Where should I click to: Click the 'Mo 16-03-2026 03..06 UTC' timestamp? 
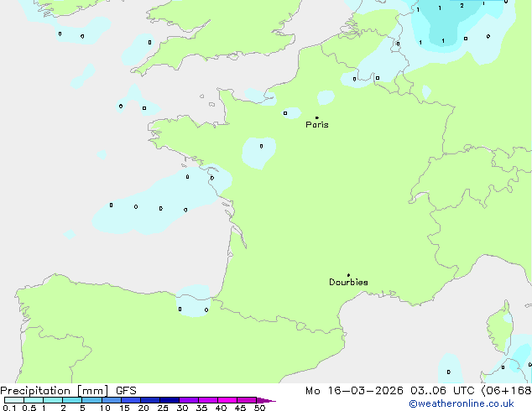pos(389,391)
